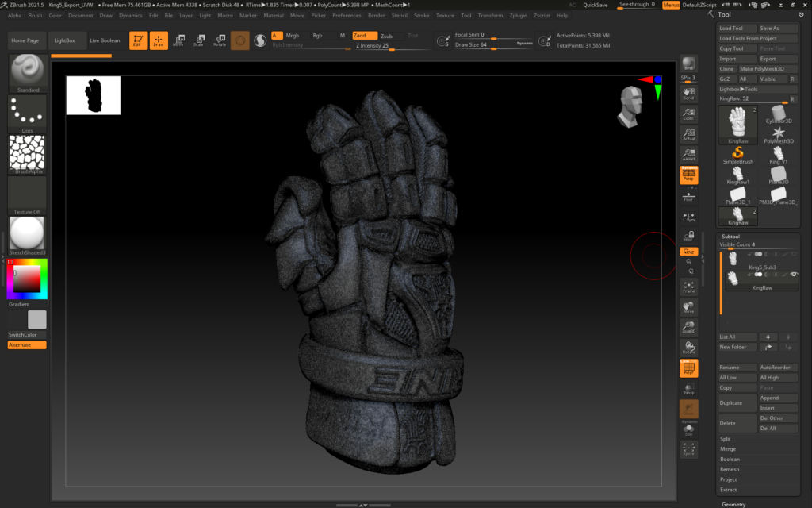This screenshot has width=812, height=508.
Task: Click the Make PolyMesh3D button
Action: [x=768, y=68]
